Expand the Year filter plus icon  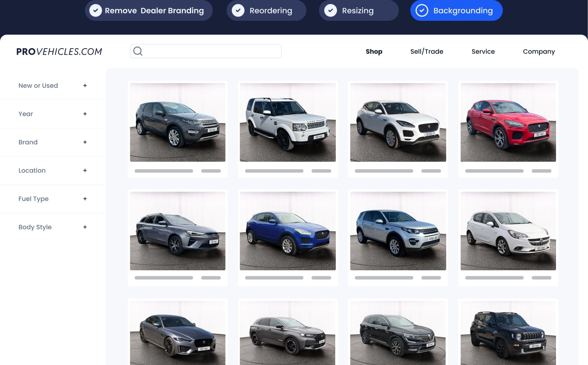(85, 114)
